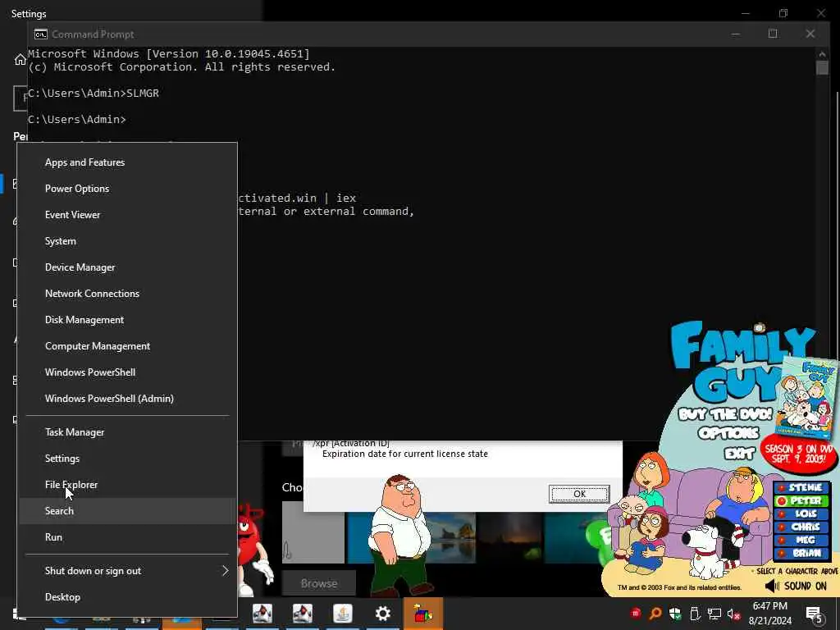Click the red Season 3 on DVD badge
The width and height of the screenshot is (840, 630).
coord(799,454)
